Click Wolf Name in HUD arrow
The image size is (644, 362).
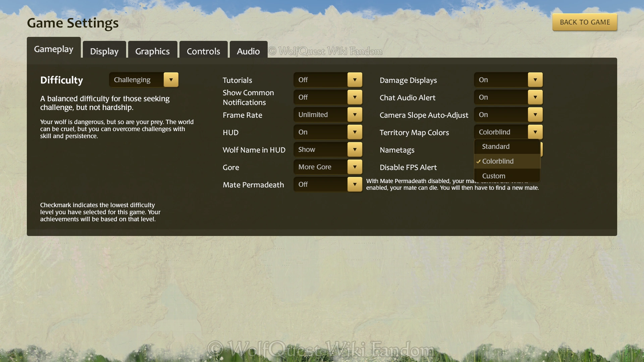[x=355, y=149]
